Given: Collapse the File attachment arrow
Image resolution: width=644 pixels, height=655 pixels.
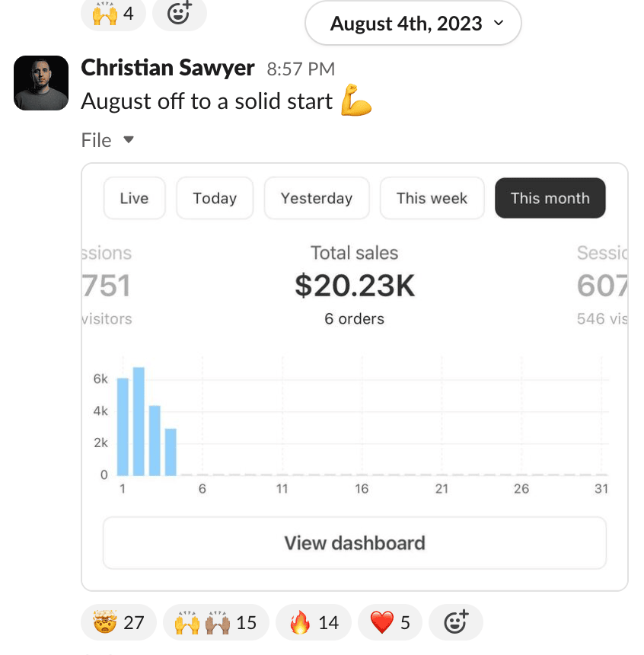Looking at the screenshot, I should tap(129, 140).
